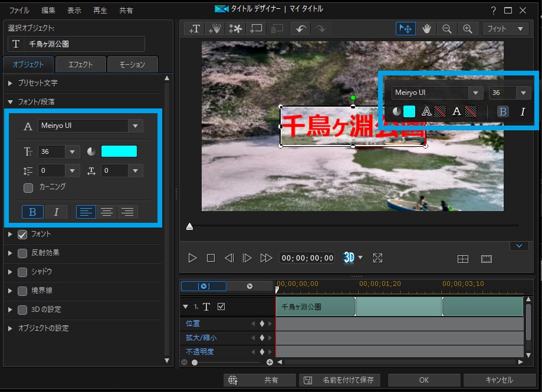Open the ファイル menu
The height and width of the screenshot is (392, 542).
click(x=19, y=11)
